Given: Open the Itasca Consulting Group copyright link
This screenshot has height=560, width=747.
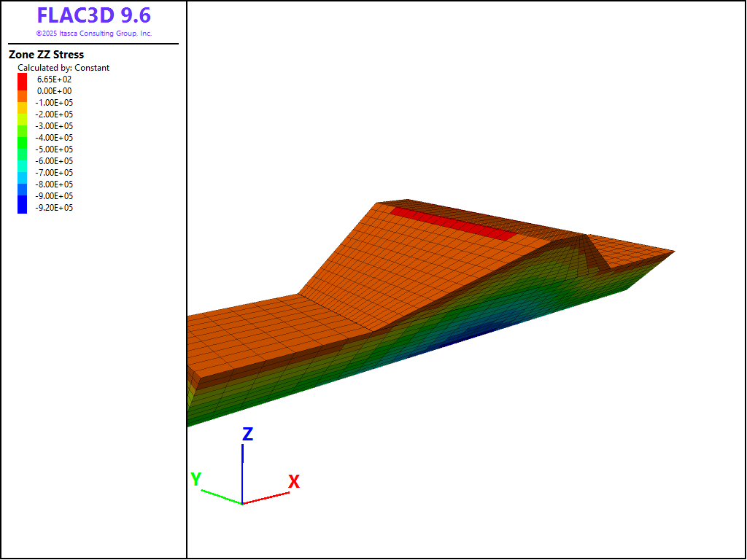Looking at the screenshot, I should [93, 34].
